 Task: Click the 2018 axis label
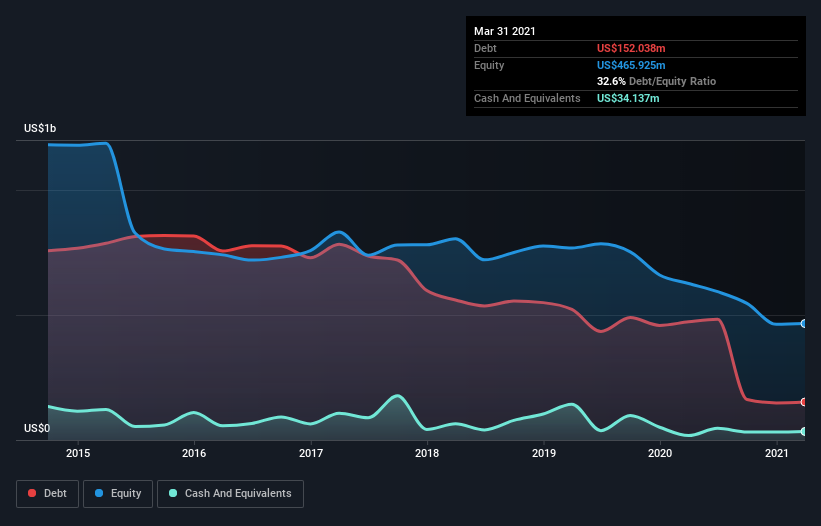427,453
